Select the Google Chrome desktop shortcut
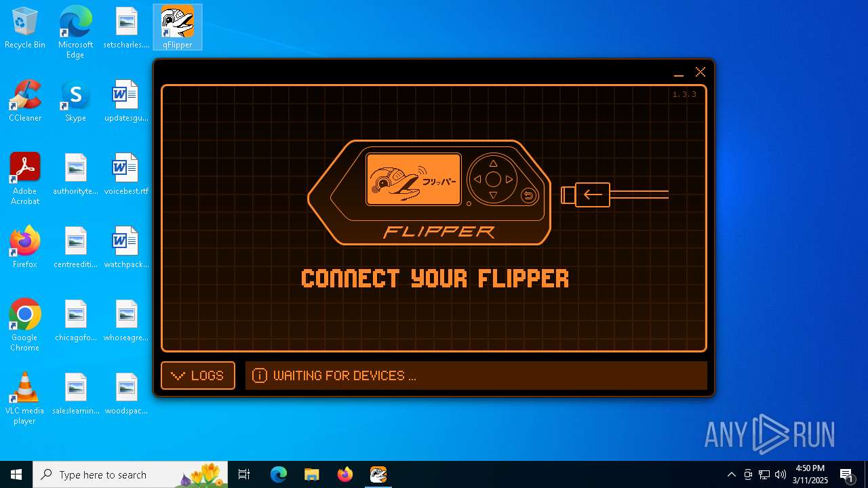 click(25, 325)
